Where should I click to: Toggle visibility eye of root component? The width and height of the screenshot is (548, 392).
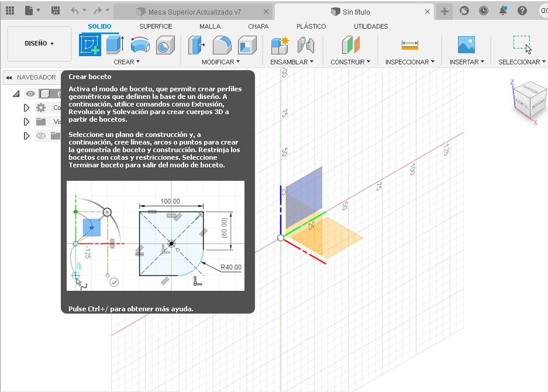(x=30, y=94)
